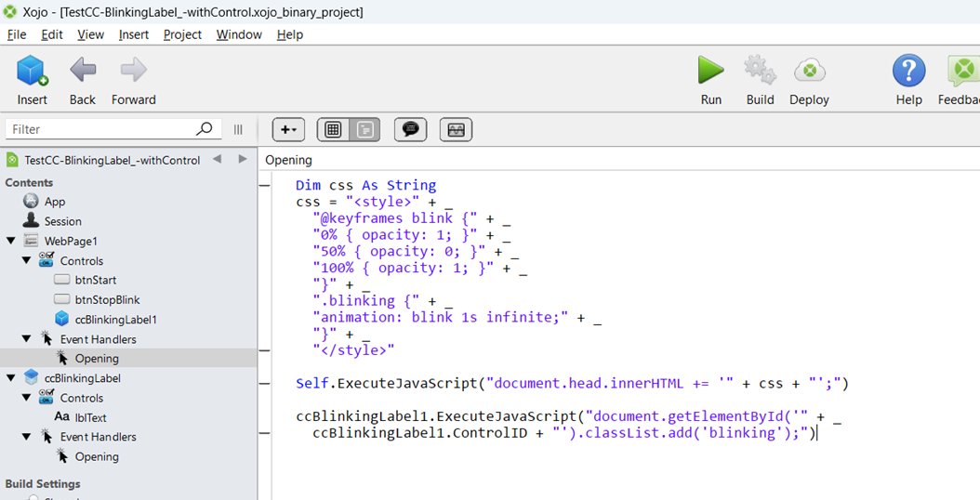The width and height of the screenshot is (980, 500).
Task: Click the ccBlinkingLabel1.ControlID code line
Action: point(564,432)
